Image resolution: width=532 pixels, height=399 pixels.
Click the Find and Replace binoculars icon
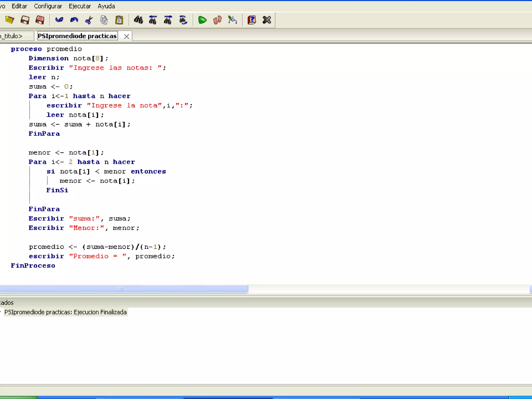(x=183, y=20)
